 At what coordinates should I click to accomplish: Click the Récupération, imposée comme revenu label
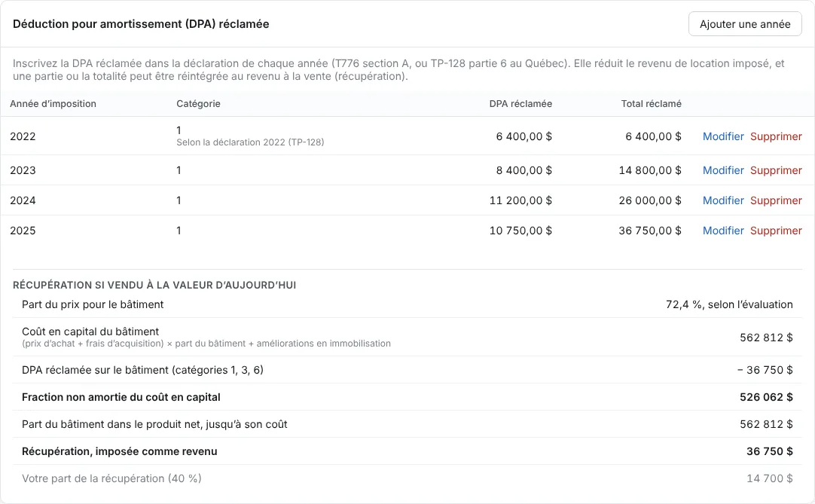120,451
